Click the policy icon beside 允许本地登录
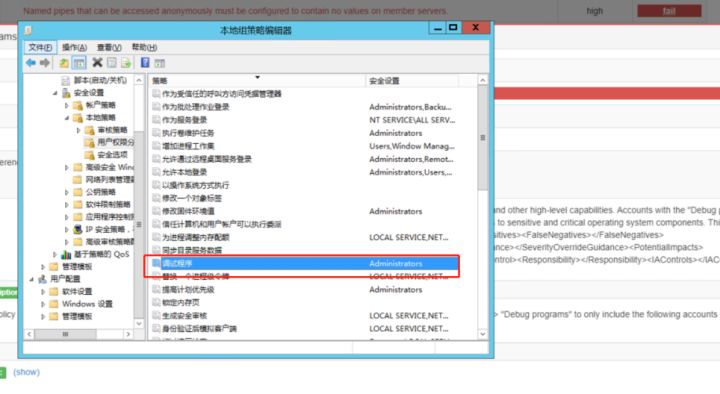Screen dimensions: 720x394 (x=157, y=172)
